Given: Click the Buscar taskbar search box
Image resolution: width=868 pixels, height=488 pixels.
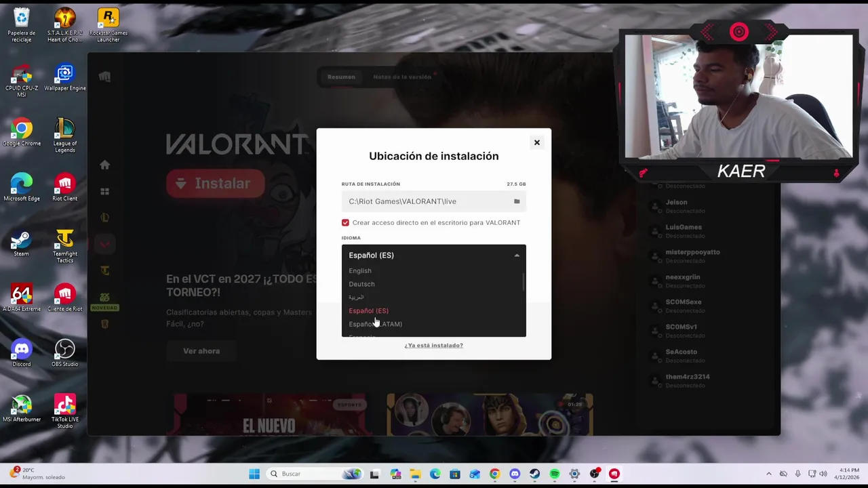Looking at the screenshot, I should (x=315, y=474).
